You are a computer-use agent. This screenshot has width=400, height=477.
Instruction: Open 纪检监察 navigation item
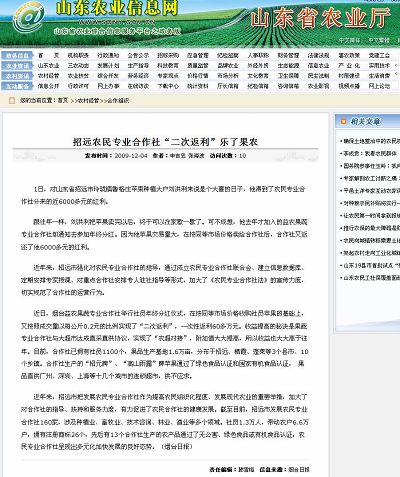[x=228, y=55]
